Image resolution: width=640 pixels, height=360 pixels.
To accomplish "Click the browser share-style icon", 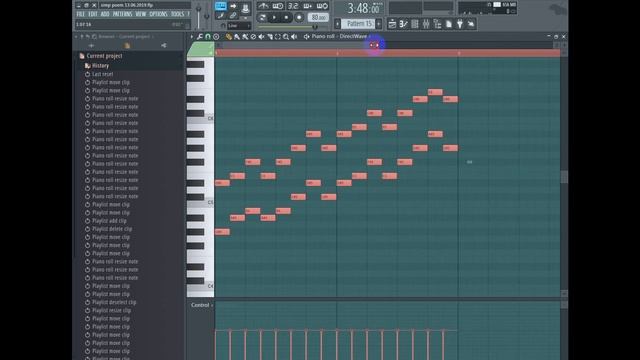I will pyautogui.click(x=164, y=45).
